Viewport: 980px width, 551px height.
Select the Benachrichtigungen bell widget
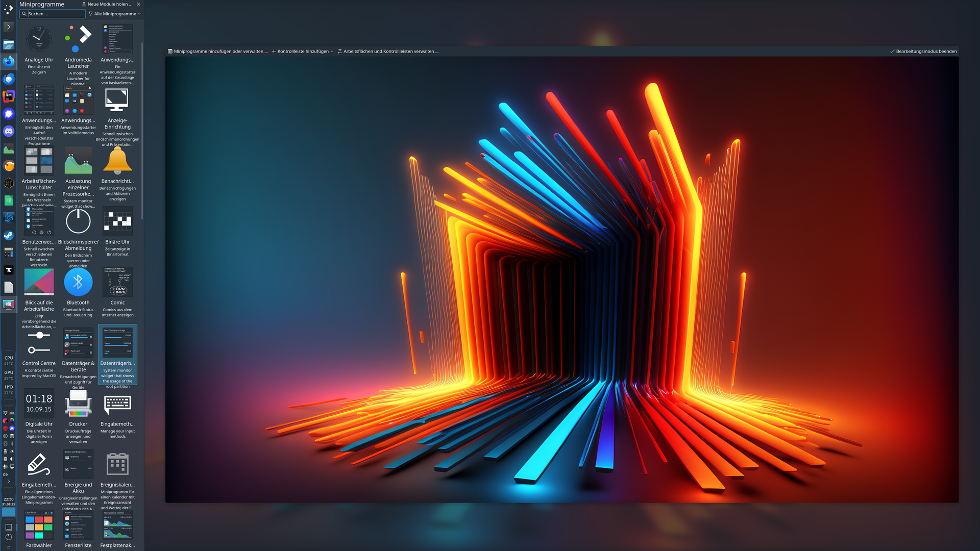point(117,161)
